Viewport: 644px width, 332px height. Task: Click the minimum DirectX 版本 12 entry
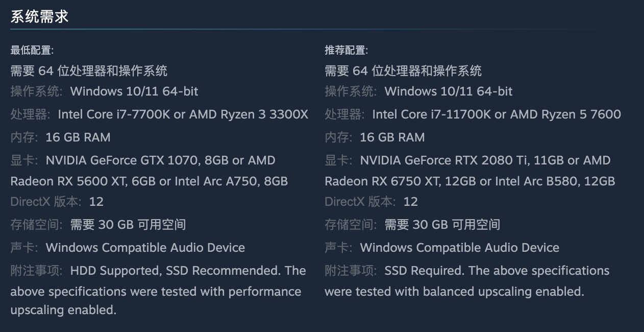[x=57, y=202]
